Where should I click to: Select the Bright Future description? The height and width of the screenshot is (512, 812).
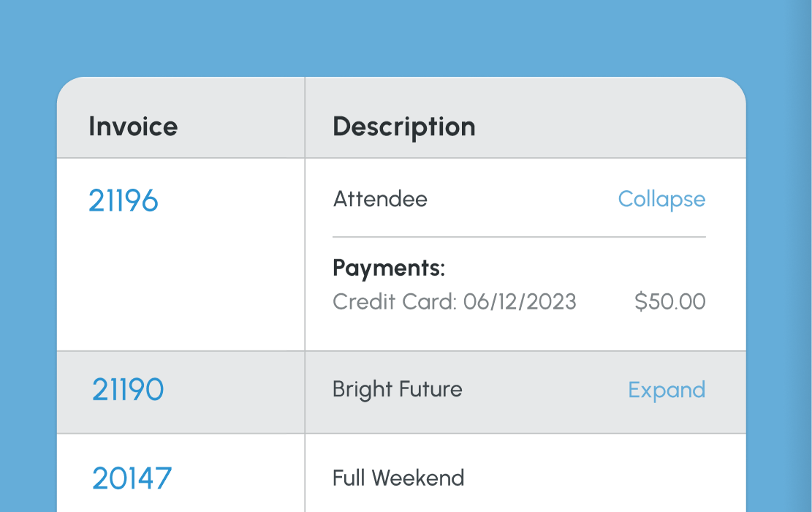(397, 389)
